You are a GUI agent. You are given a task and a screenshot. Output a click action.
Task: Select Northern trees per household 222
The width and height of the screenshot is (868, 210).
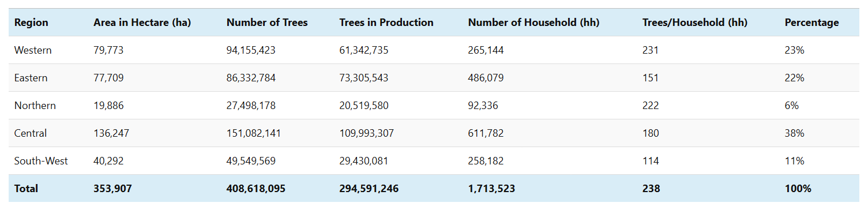pyautogui.click(x=650, y=106)
